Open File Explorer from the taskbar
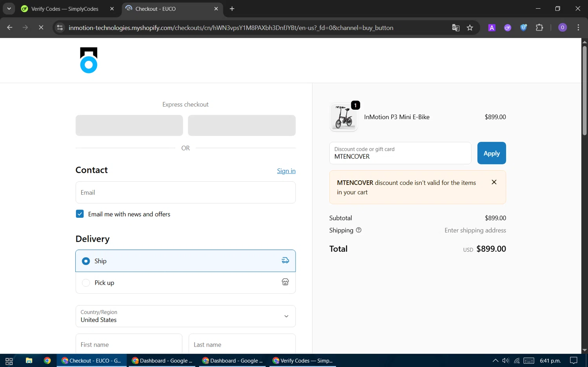588x367 pixels. 29,361
